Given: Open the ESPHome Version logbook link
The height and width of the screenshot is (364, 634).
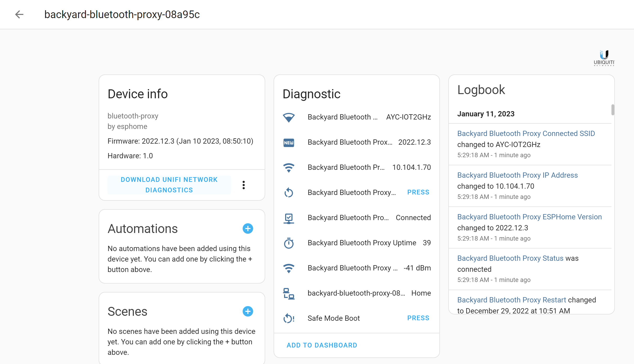Looking at the screenshot, I should (529, 217).
